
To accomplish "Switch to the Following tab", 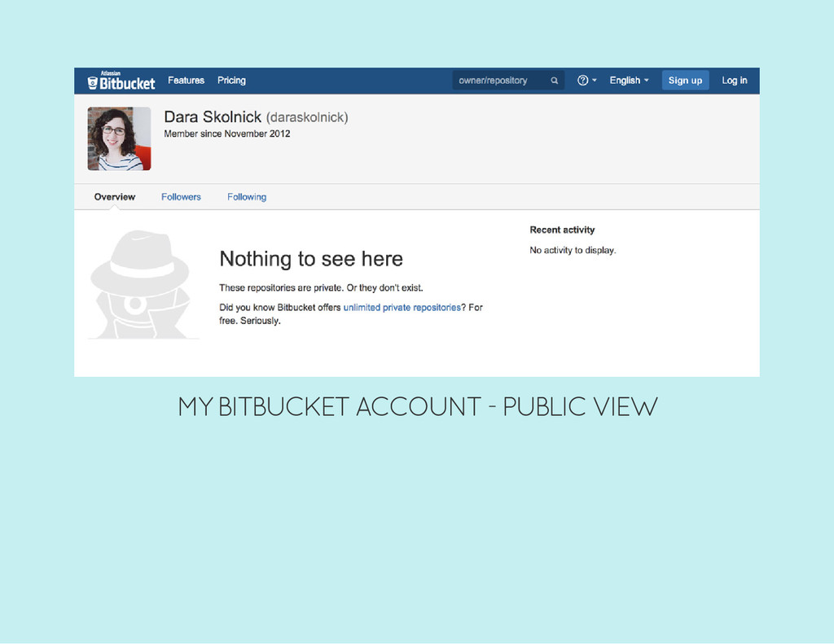I will point(247,197).
